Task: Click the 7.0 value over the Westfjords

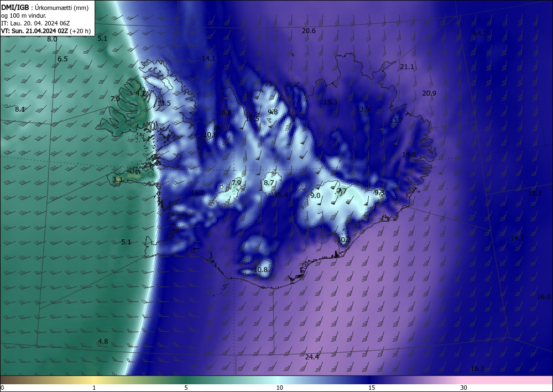Action: click(x=115, y=99)
